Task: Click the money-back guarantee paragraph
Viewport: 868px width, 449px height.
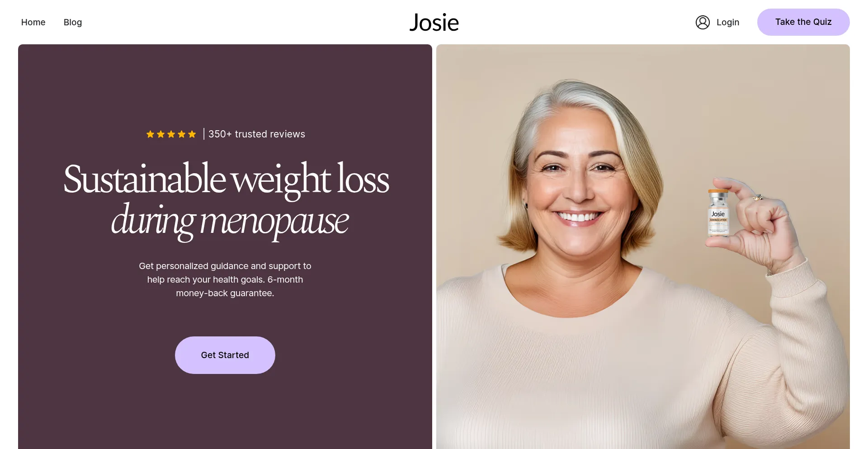Action: tap(225, 279)
